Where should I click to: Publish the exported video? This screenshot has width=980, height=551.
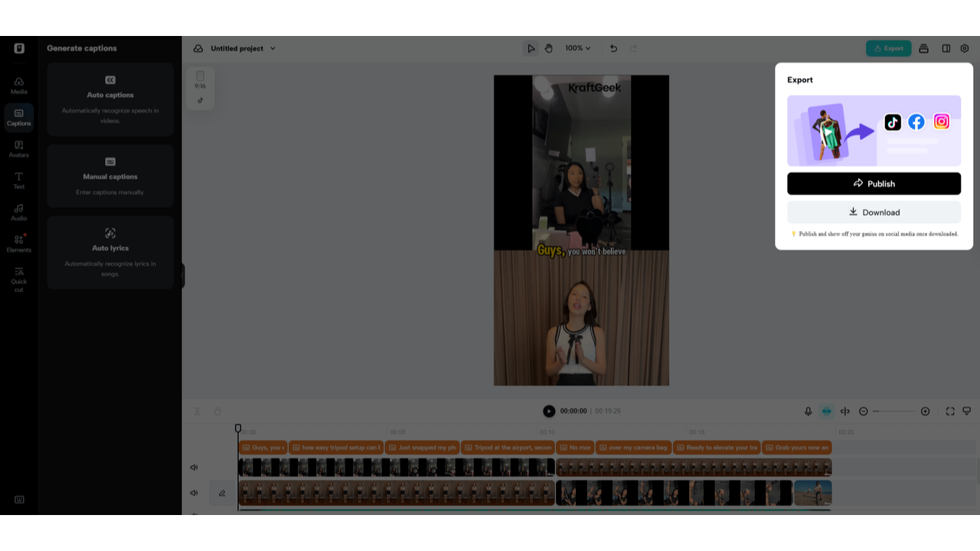(874, 183)
